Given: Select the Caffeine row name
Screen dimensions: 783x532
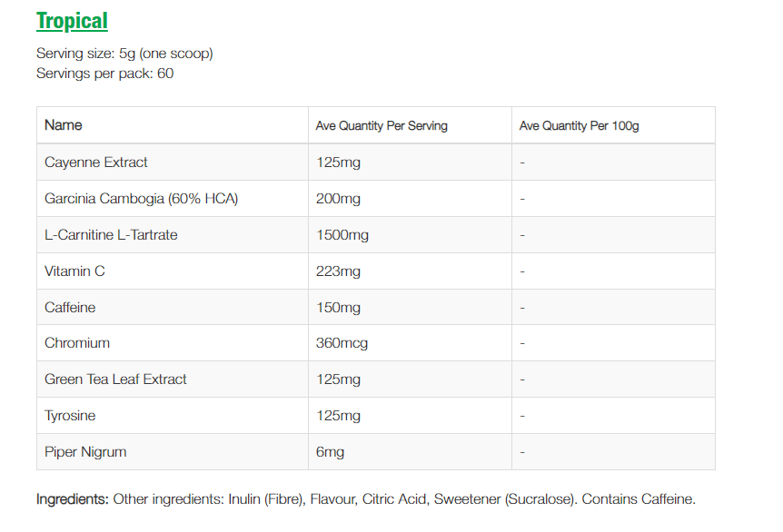Looking at the screenshot, I should 70,308.
